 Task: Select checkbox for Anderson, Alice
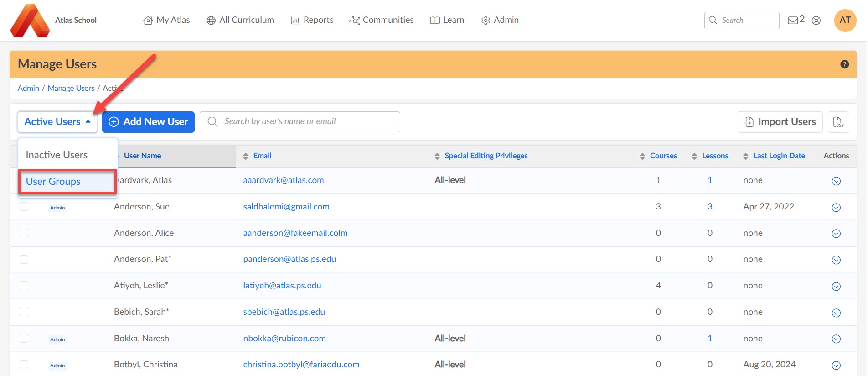tap(24, 233)
